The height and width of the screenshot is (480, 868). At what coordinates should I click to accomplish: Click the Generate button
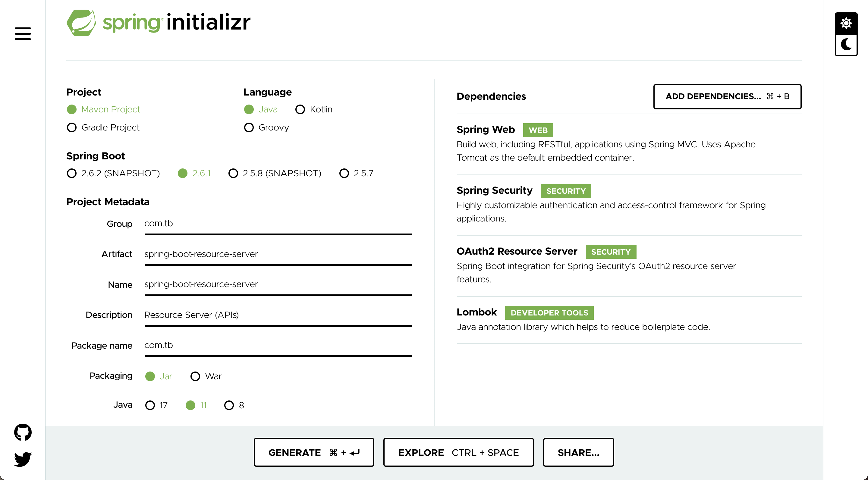point(314,452)
